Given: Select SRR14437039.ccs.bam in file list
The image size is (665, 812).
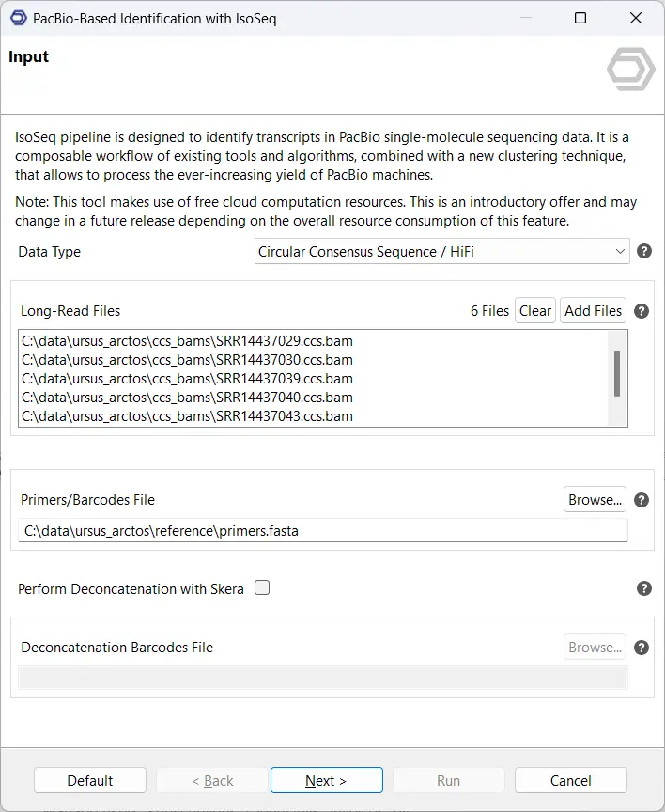Looking at the screenshot, I should (187, 379).
